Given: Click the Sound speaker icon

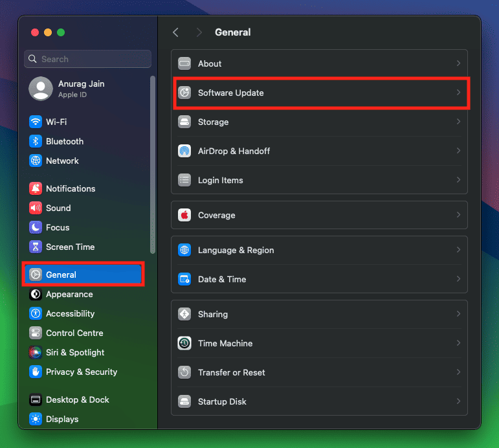Looking at the screenshot, I should (36, 208).
